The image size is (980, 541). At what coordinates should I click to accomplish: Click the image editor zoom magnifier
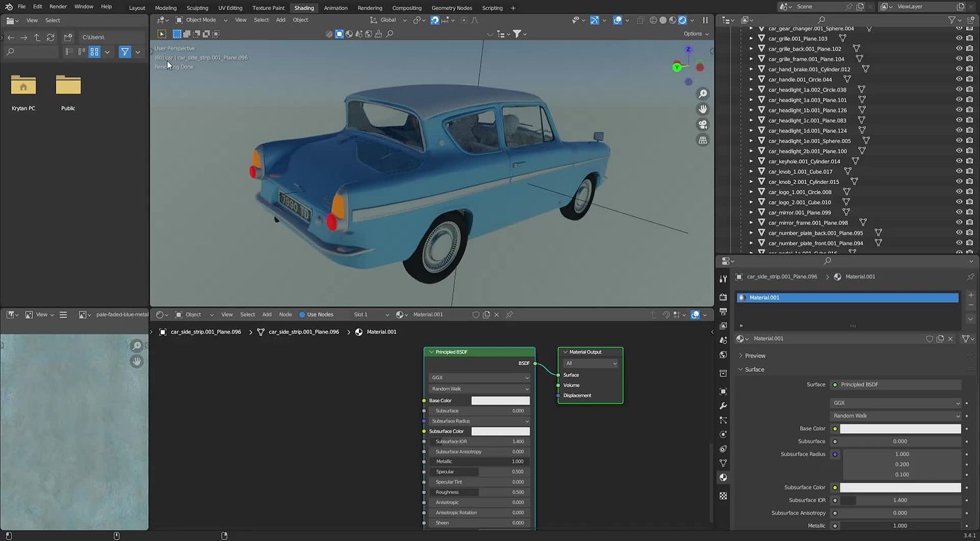click(137, 346)
